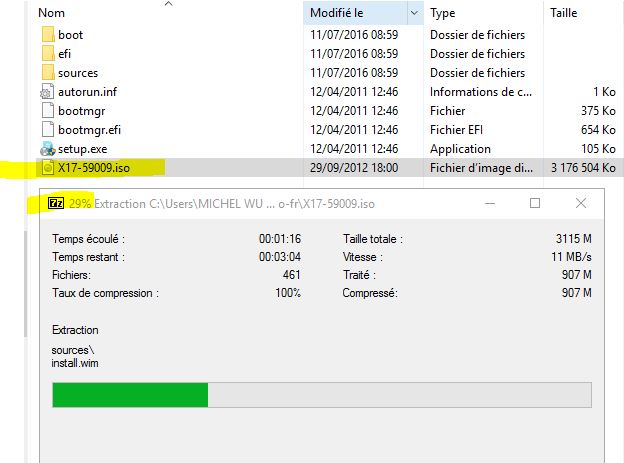624x463 pixels.
Task: Select the bootmgr.efi file icon
Action: pos(48,130)
